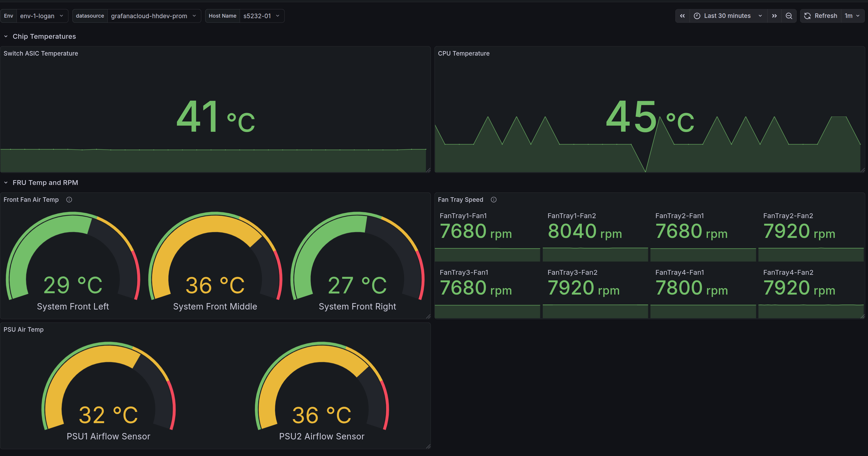The height and width of the screenshot is (456, 868).
Task: Shift time range forward with double-right arrows
Action: click(774, 16)
